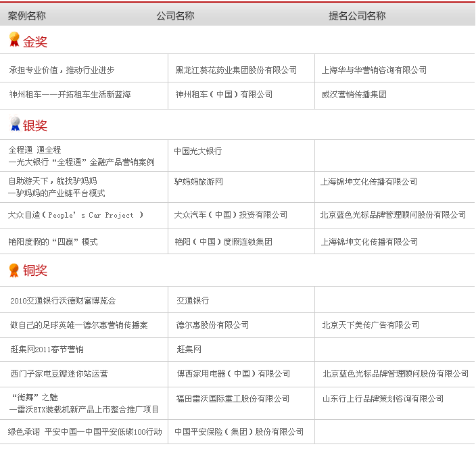The image size is (476, 455).
Task: Select case title 全程通 通全程
Action: point(34,149)
